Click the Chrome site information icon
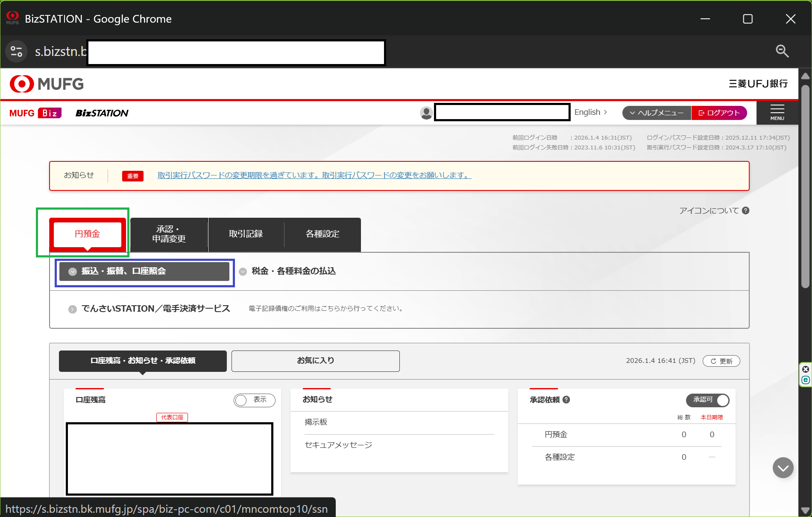 (x=16, y=51)
